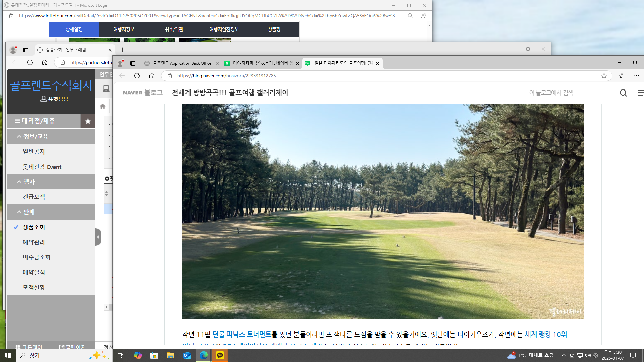
Task: Refresh the Naver blog page
Action: [x=137, y=76]
